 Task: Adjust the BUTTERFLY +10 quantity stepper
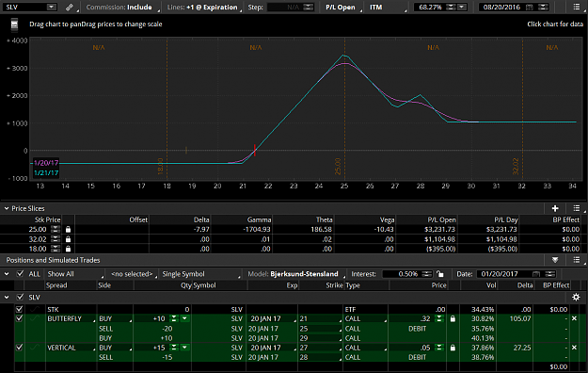(174, 318)
